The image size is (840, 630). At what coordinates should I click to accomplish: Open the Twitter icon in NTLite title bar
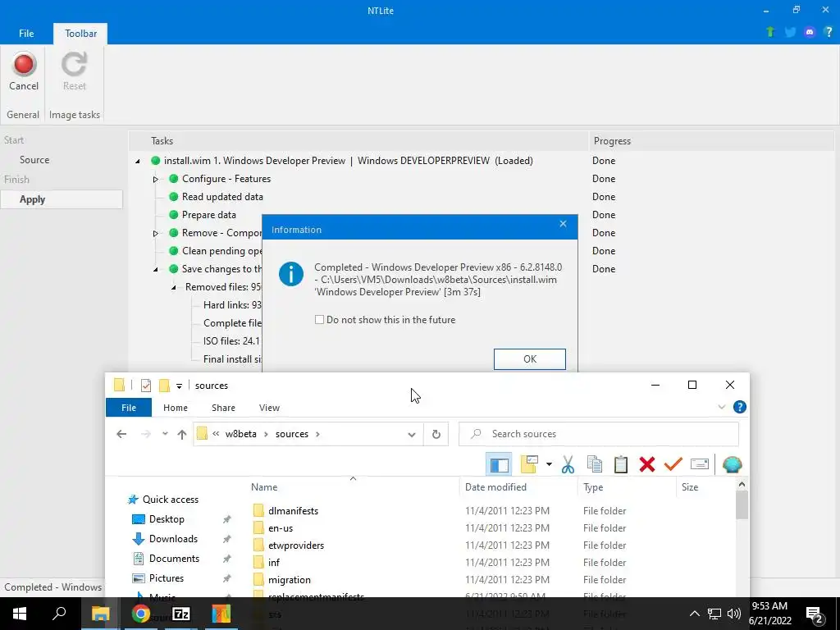point(790,32)
